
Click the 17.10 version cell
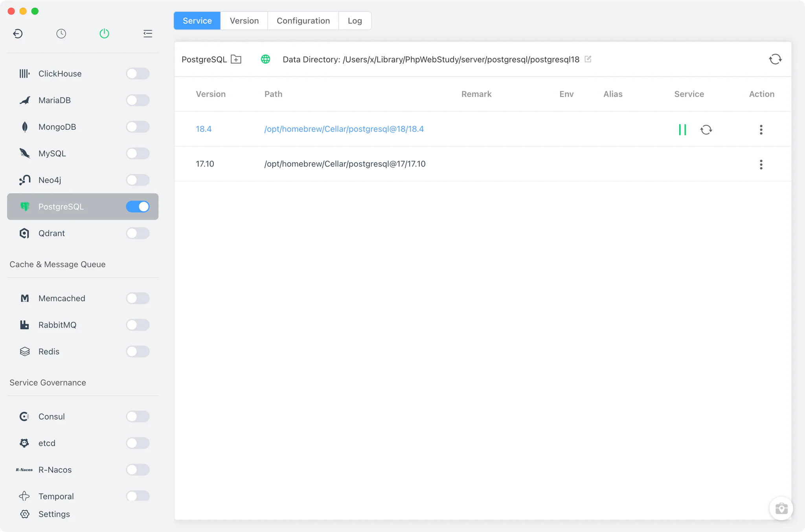pyautogui.click(x=205, y=164)
